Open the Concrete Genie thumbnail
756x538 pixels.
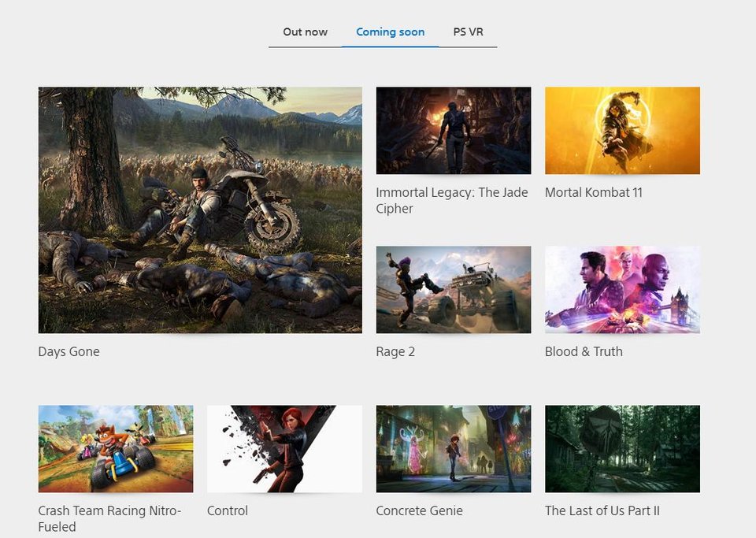pyautogui.click(x=453, y=448)
